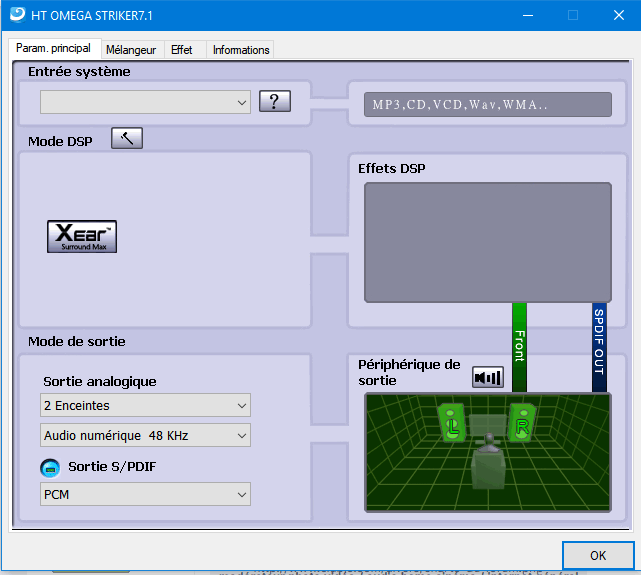Click the MP3,CD,VCD,Wav,WMA source display
Viewport: 641px width, 575px height.
point(488,105)
